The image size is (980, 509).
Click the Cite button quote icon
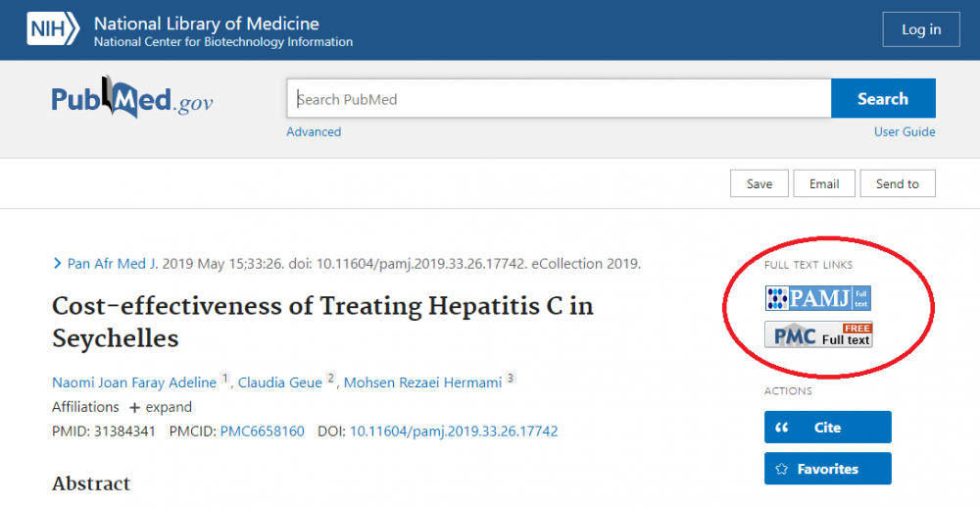tap(782, 428)
